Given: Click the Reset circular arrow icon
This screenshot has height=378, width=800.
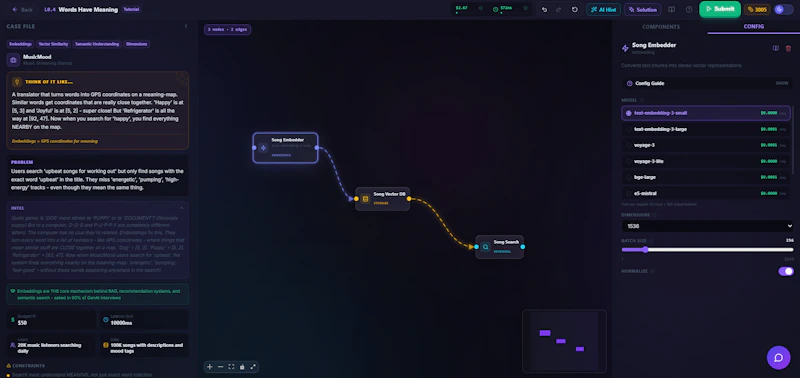Looking at the screenshot, I should tap(574, 10).
